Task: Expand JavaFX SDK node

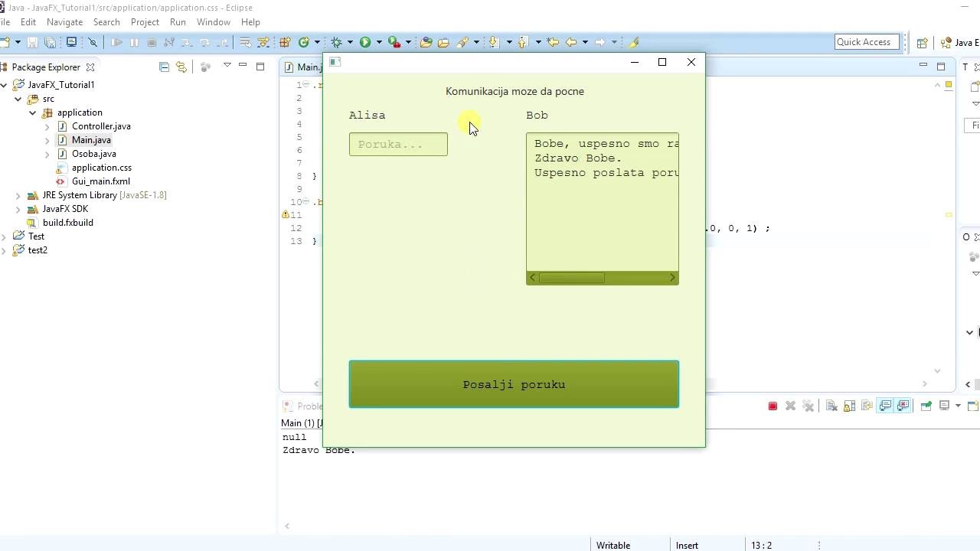Action: [x=18, y=209]
